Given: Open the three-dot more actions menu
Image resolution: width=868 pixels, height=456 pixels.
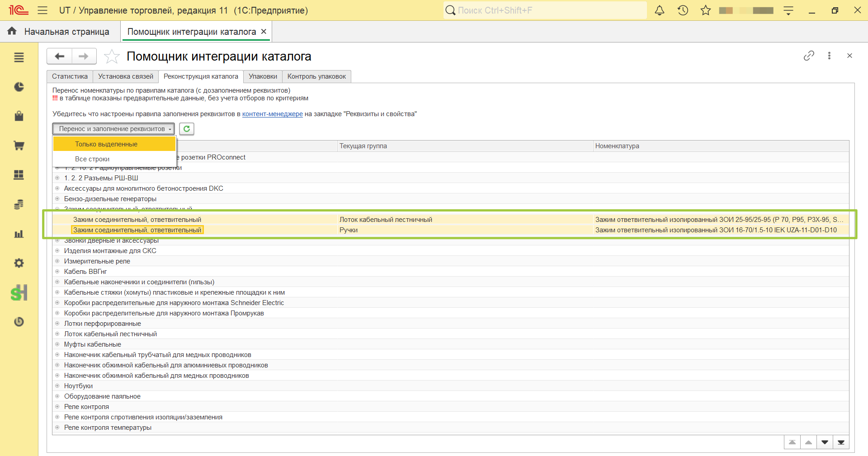Looking at the screenshot, I should click(829, 56).
